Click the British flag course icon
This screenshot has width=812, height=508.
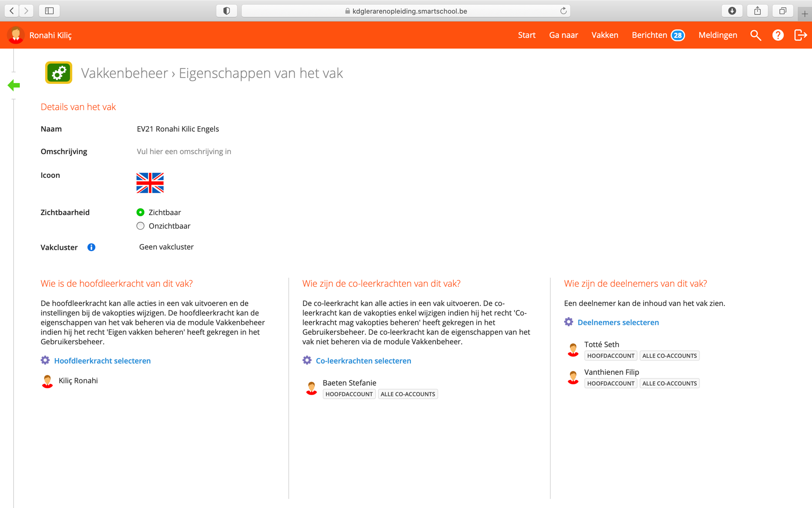(x=150, y=183)
